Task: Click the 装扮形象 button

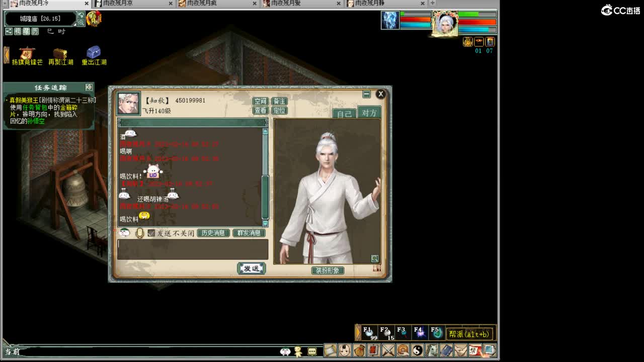Action: 328,270
